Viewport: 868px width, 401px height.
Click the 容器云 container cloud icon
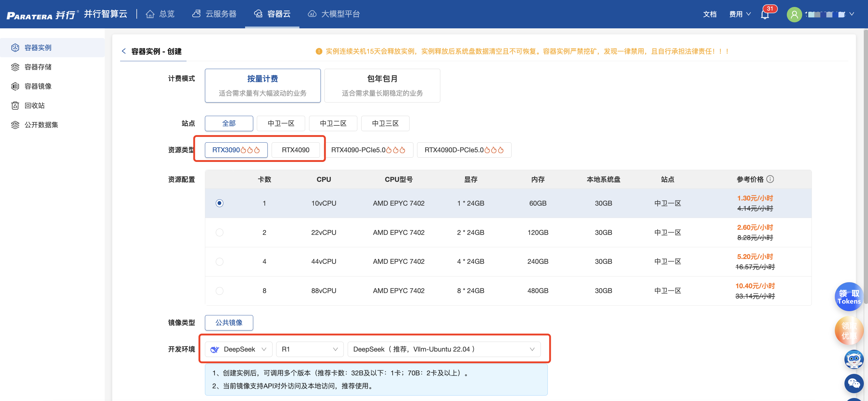point(258,14)
